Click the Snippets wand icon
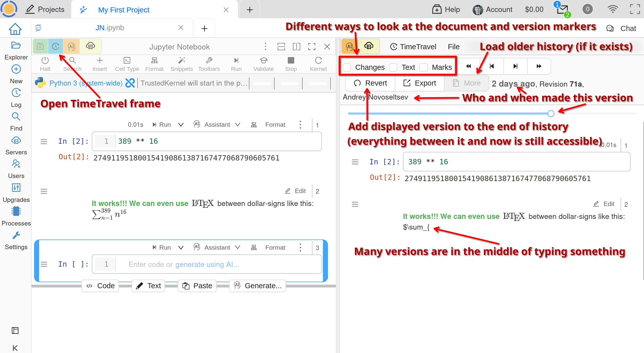 pyautogui.click(x=182, y=60)
